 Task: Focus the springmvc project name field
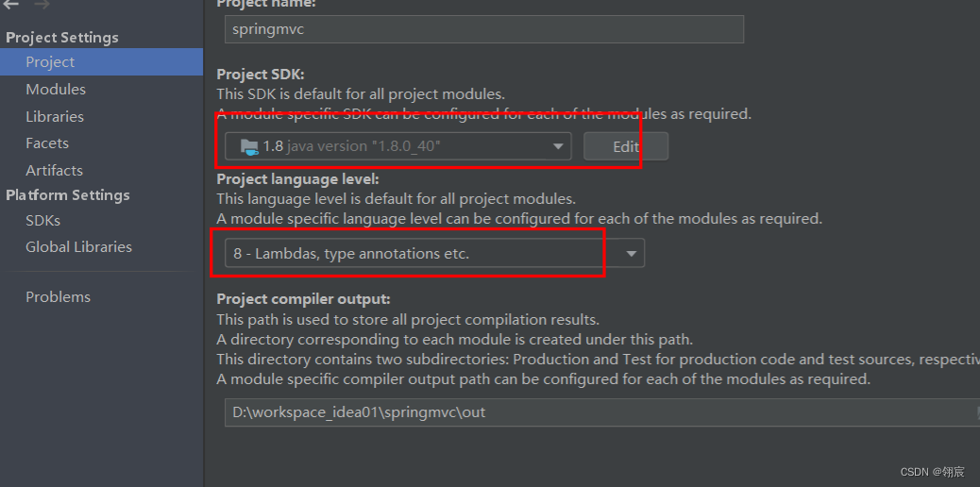point(483,29)
